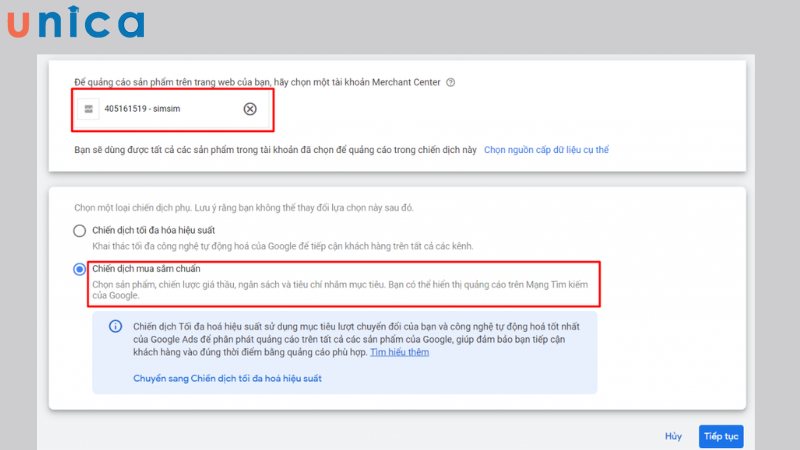Click the Unica logo
800x450 pixels.
tap(75, 24)
